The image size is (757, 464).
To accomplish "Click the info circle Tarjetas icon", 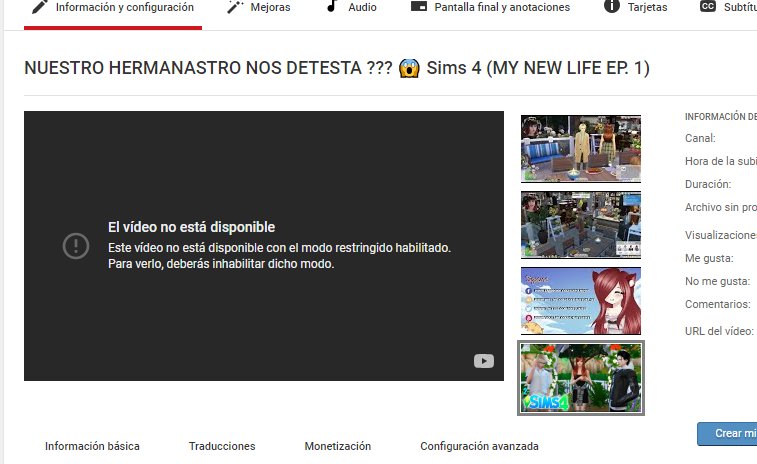I will pyautogui.click(x=612, y=6).
